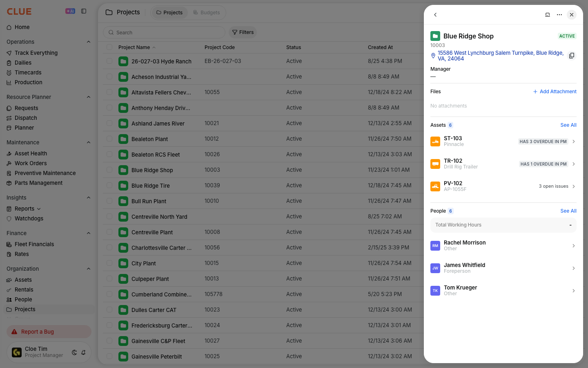The width and height of the screenshot is (588, 368).
Task: Toggle the sidebar collapse icon
Action: pyautogui.click(x=84, y=11)
